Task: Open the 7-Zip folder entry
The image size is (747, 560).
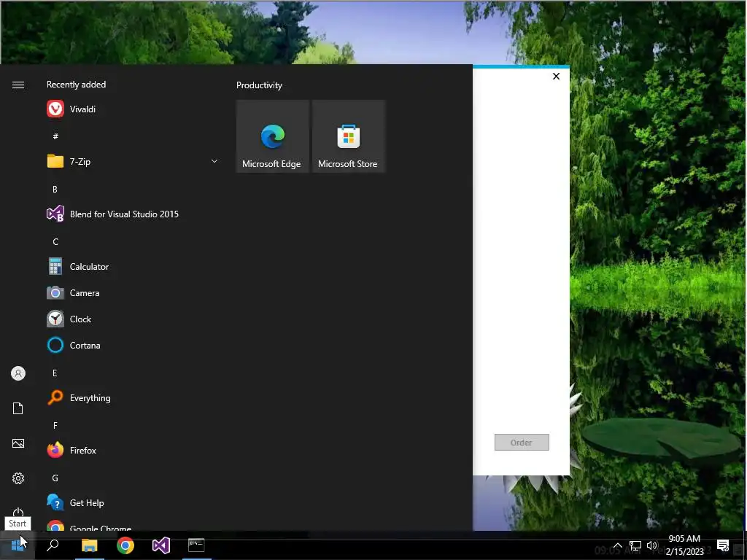Action: [x=133, y=161]
